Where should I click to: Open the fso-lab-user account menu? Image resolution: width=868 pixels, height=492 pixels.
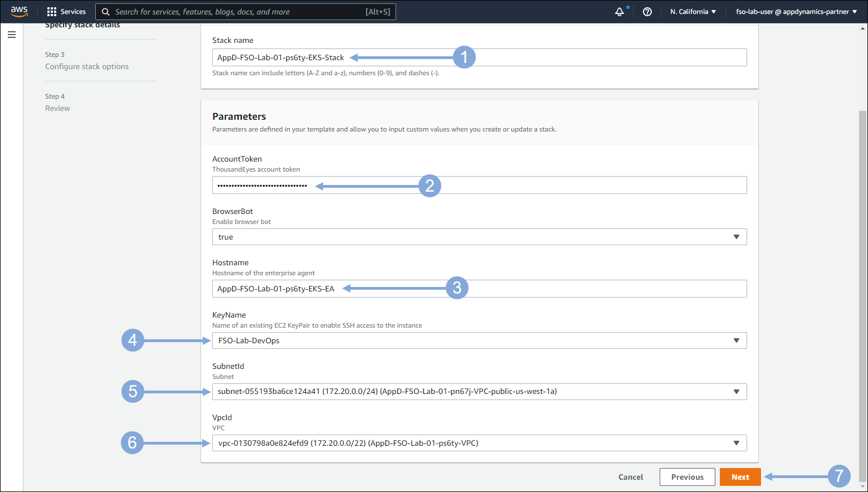797,12
